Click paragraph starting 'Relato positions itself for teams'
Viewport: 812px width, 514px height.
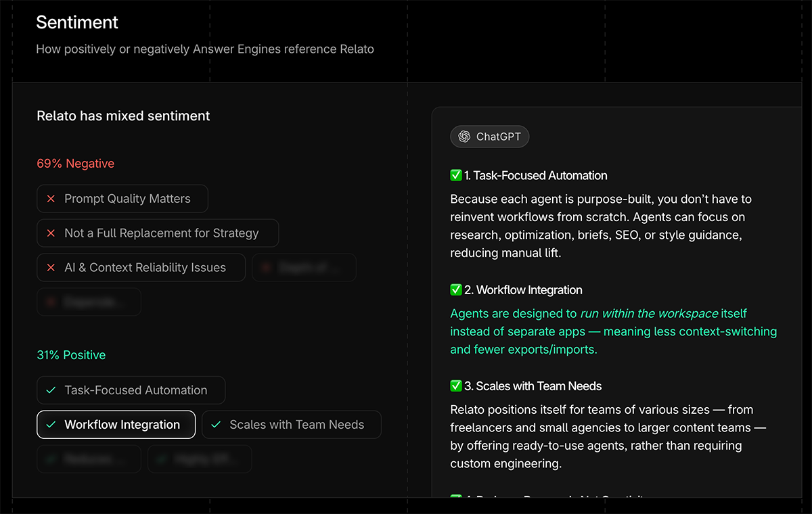tap(608, 437)
